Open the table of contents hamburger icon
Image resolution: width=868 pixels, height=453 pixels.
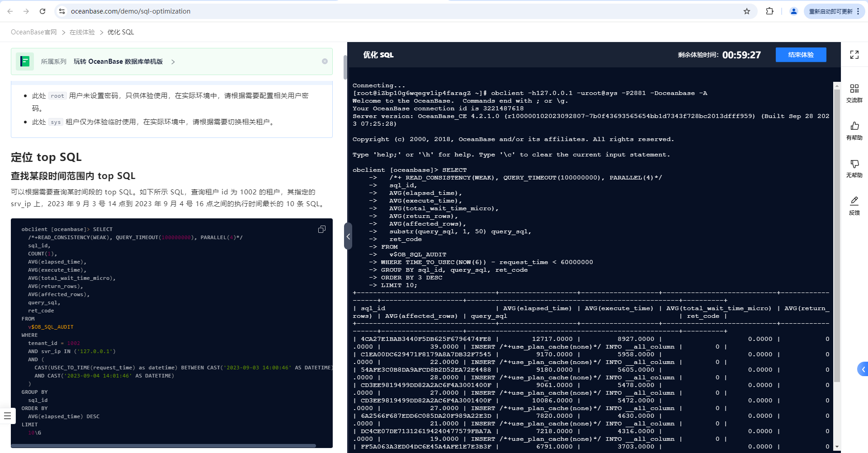click(x=7, y=415)
